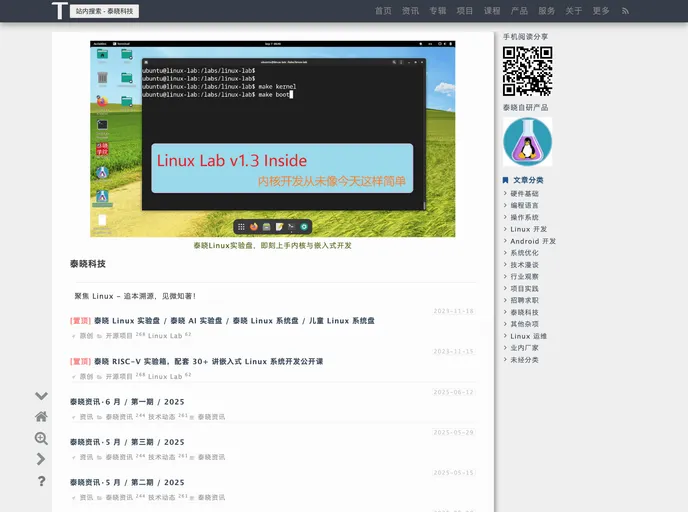Click the 泰晓科技 page heading
The width and height of the screenshot is (688, 512).
[x=88, y=264]
